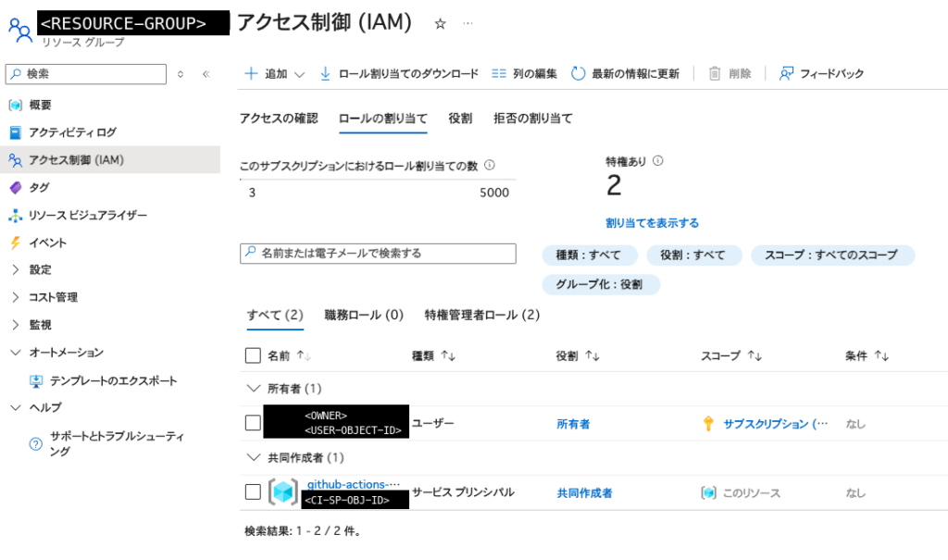Collapse the sidebar with double chevron icon
The width and height of the screenshot is (948, 560).
pos(206,74)
